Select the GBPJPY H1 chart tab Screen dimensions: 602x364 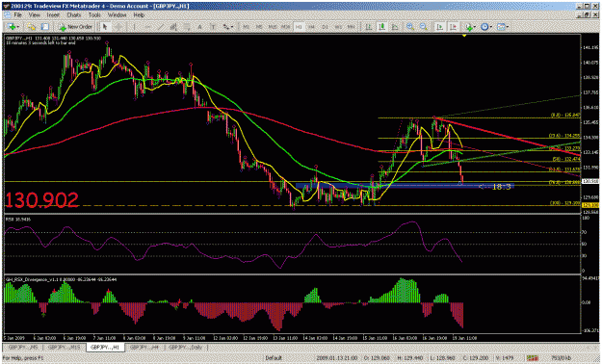(105, 347)
